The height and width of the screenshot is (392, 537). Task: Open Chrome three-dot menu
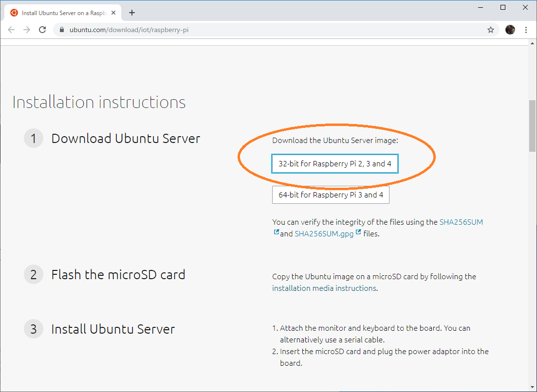[526, 30]
